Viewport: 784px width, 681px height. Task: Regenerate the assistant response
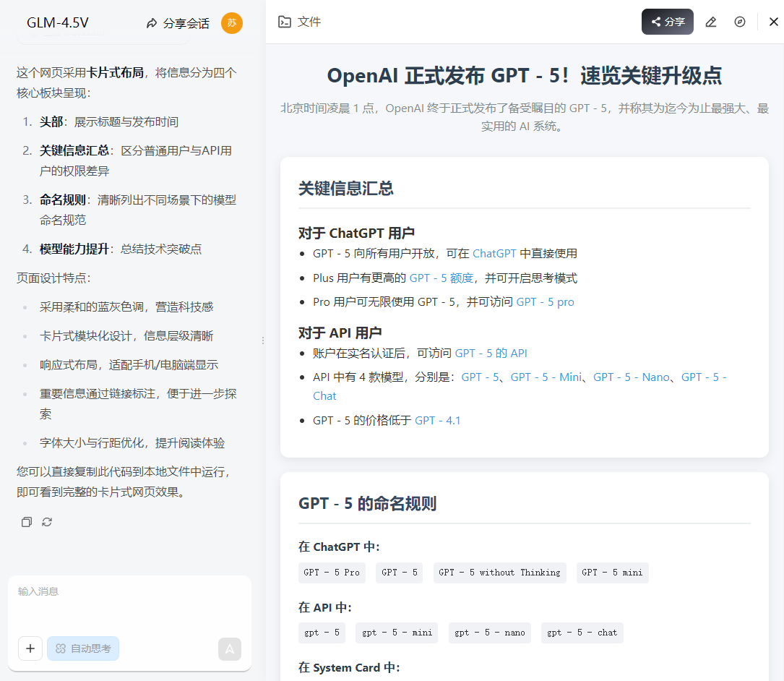tap(47, 522)
